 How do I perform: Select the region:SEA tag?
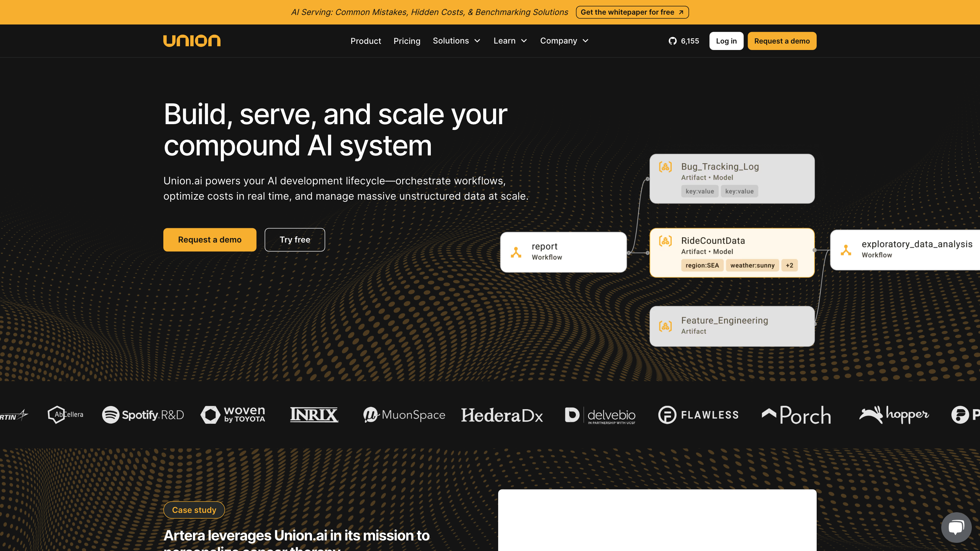click(x=702, y=265)
